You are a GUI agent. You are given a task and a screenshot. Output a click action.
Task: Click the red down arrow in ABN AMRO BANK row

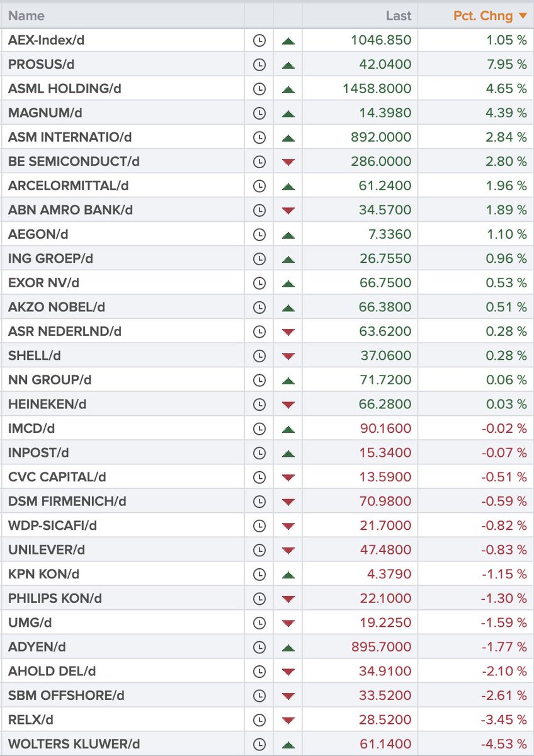click(x=288, y=210)
